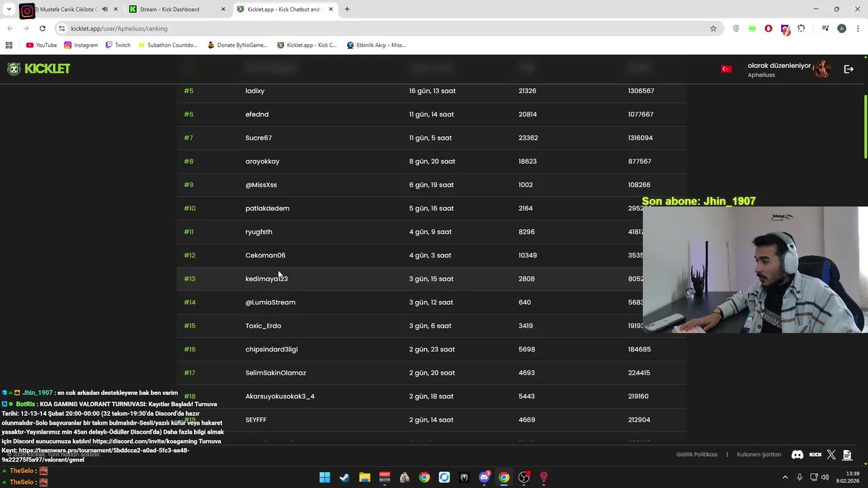This screenshot has height=488, width=868.
Task: Select user SelimSakinOlamaz in the ranking
Action: pos(275,373)
